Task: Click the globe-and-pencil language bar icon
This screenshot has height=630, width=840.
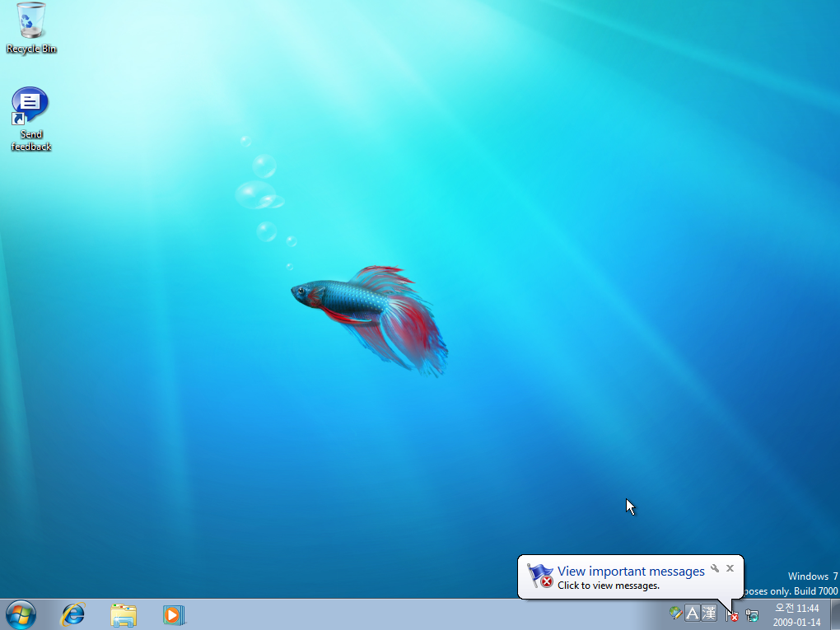Action: (x=675, y=613)
